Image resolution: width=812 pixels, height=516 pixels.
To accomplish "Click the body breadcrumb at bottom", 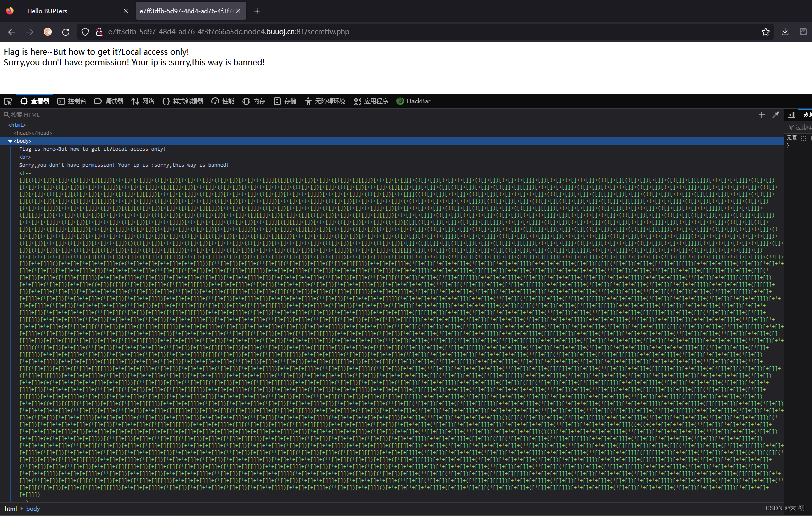I will (x=33, y=509).
